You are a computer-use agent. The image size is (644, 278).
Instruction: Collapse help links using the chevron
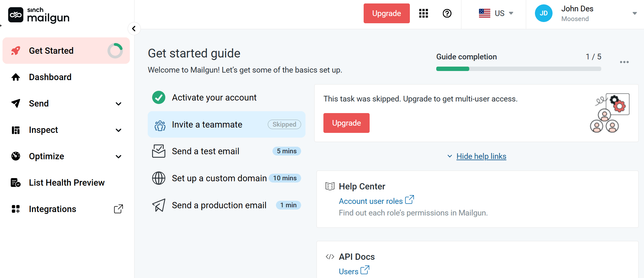[x=450, y=156]
